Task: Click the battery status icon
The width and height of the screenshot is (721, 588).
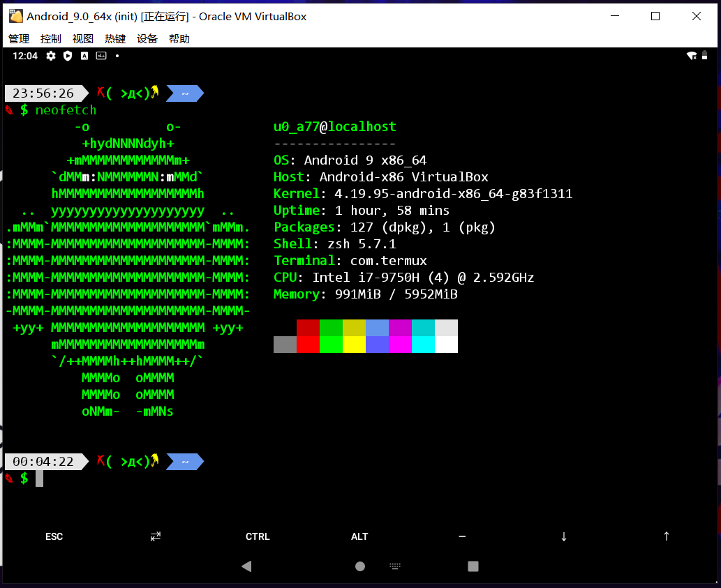Action: point(704,56)
